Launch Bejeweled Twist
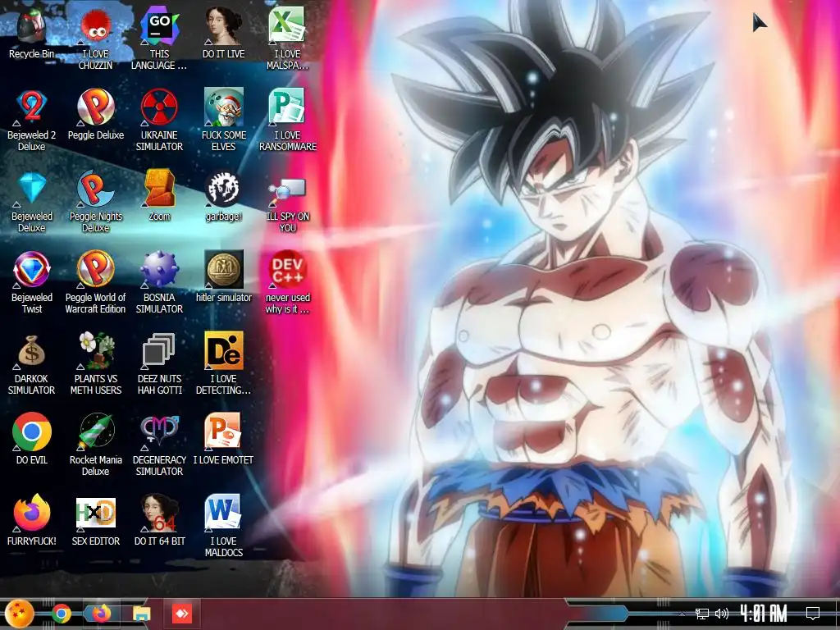The image size is (840, 630). (x=32, y=269)
